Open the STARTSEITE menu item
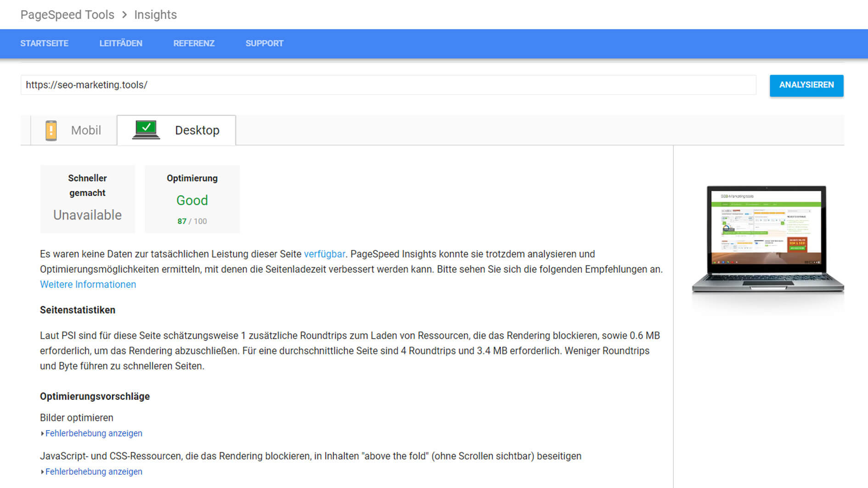 tap(44, 44)
